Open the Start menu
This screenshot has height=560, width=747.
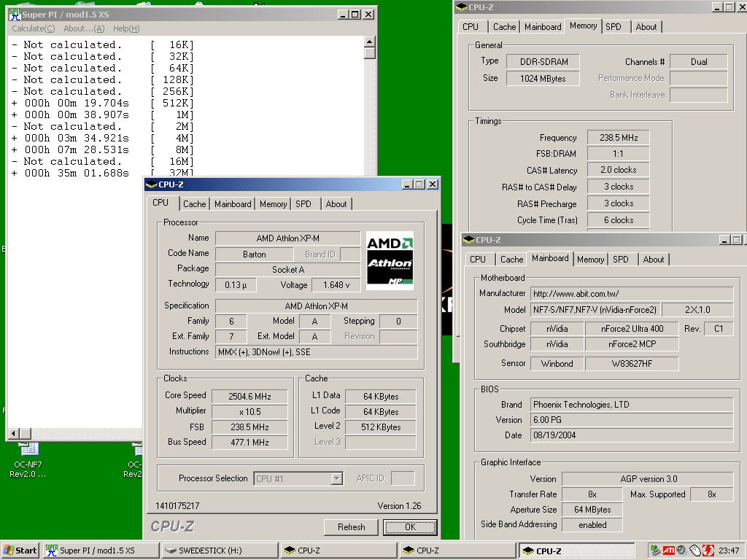tap(20, 551)
